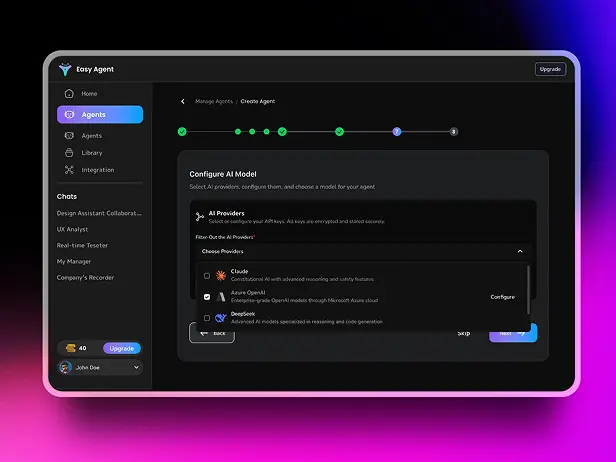Click the DeepSeek provider logo
Screen dimensions: 616x462
[221, 317]
